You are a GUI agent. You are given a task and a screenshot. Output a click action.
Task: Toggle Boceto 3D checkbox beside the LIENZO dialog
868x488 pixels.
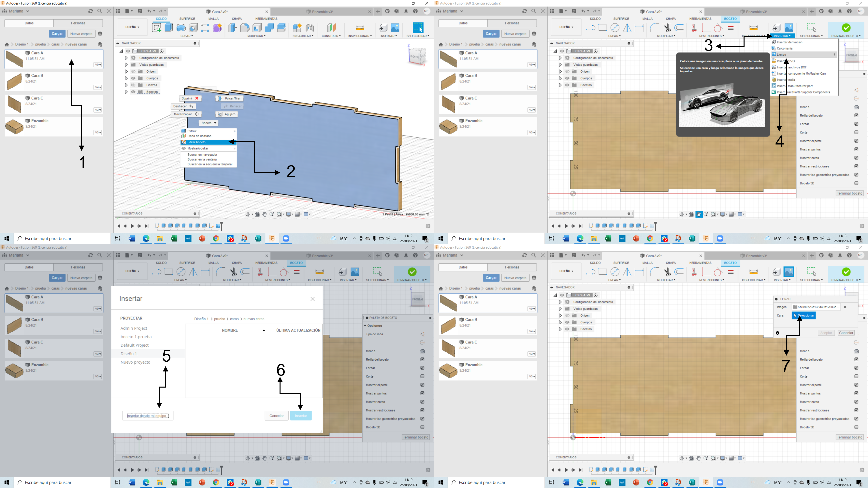[856, 427]
